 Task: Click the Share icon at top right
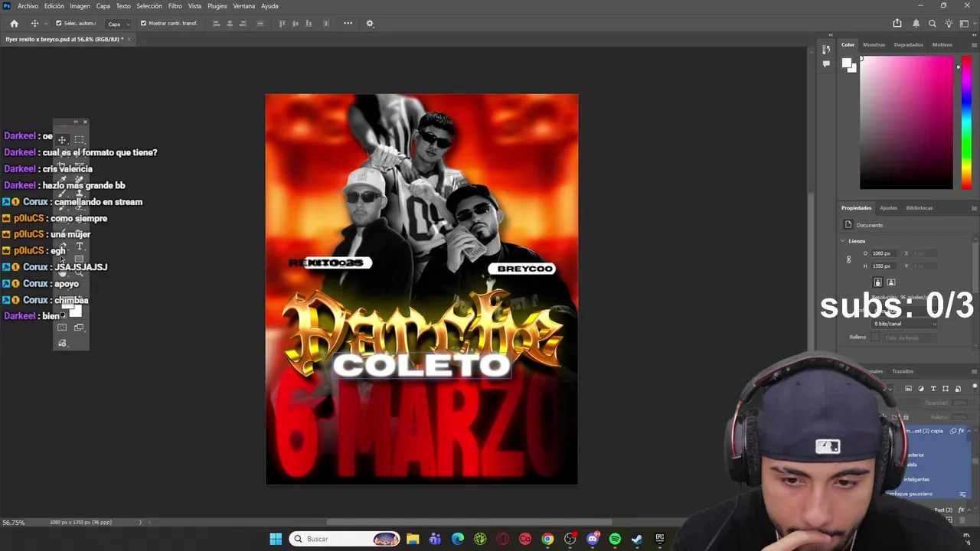(x=897, y=23)
